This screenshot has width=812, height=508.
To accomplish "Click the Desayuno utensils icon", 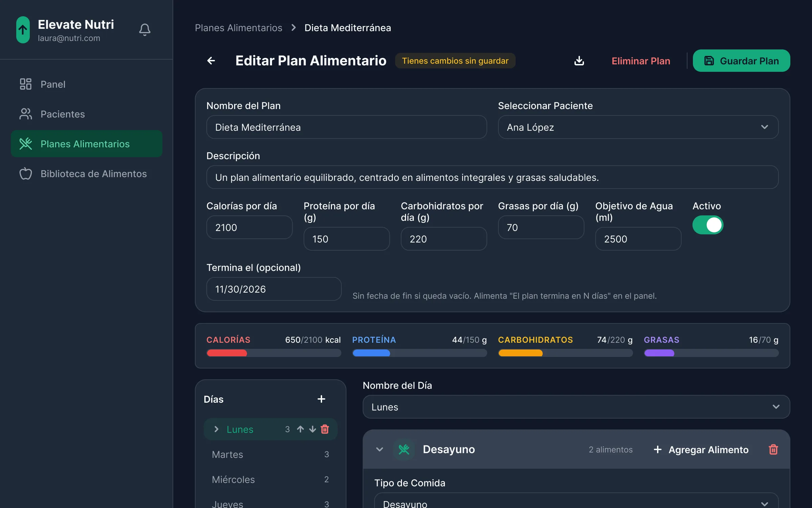I will tap(404, 449).
